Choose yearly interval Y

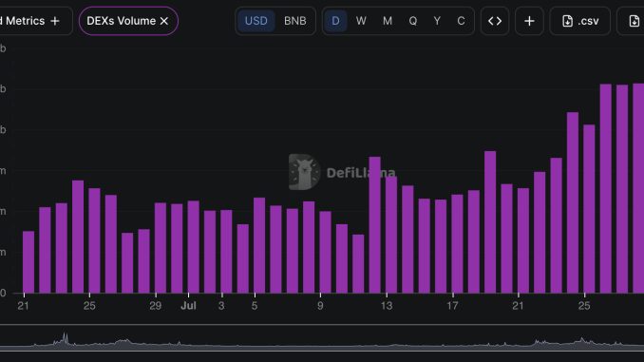pyautogui.click(x=437, y=21)
